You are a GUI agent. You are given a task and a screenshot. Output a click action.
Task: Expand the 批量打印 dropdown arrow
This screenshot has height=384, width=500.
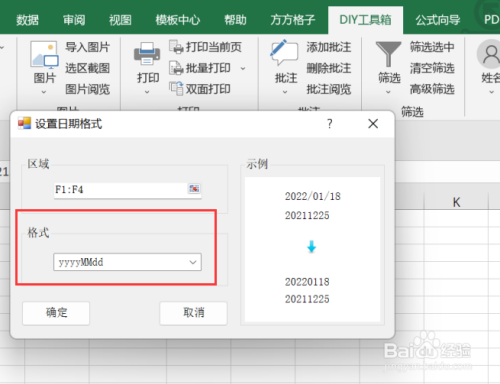point(243,68)
